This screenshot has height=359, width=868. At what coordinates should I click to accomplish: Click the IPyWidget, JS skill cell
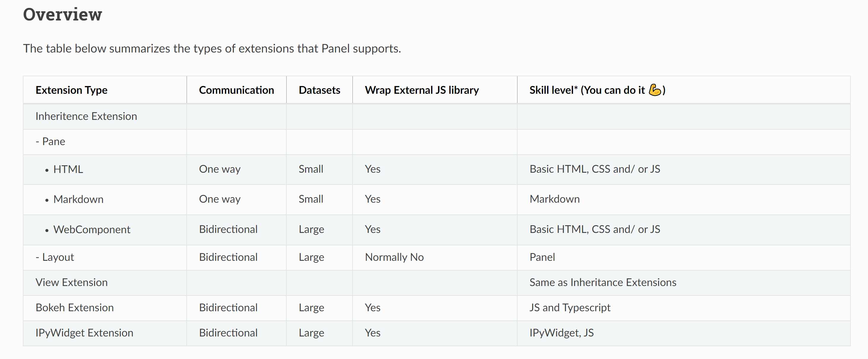click(561, 333)
